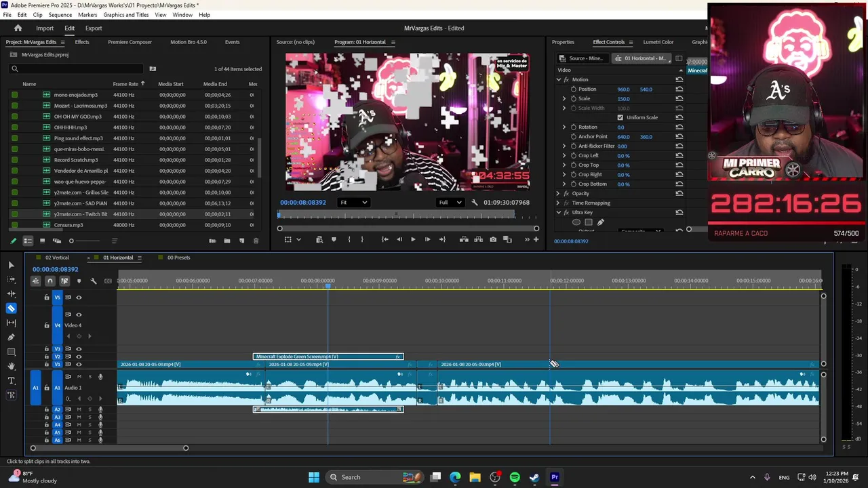868x488 pixels.
Task: Toggle animation stopwatch for Rotation
Action: [x=574, y=127]
